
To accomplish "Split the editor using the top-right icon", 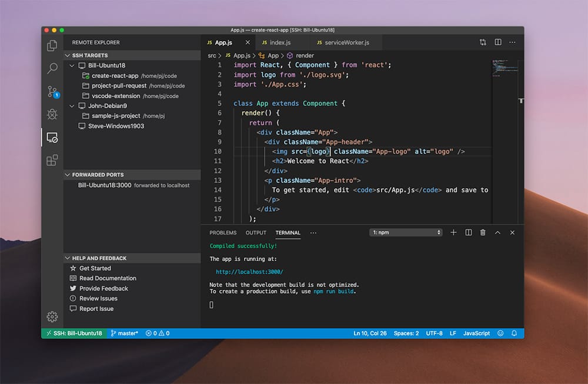I will (498, 42).
